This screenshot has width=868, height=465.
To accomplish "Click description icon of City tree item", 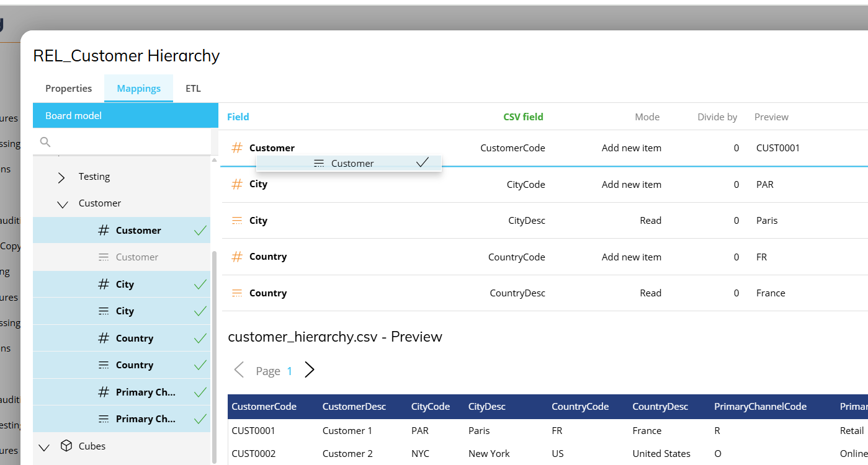I will pos(104,311).
